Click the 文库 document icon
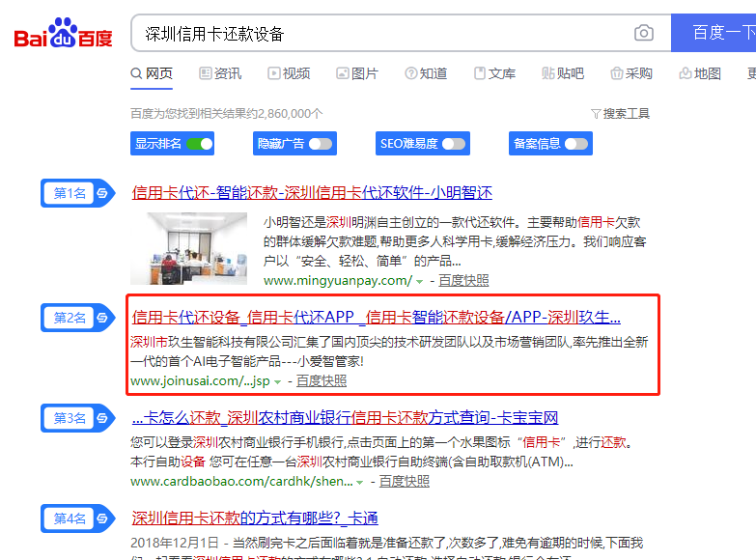The width and height of the screenshot is (756, 560). point(480,73)
